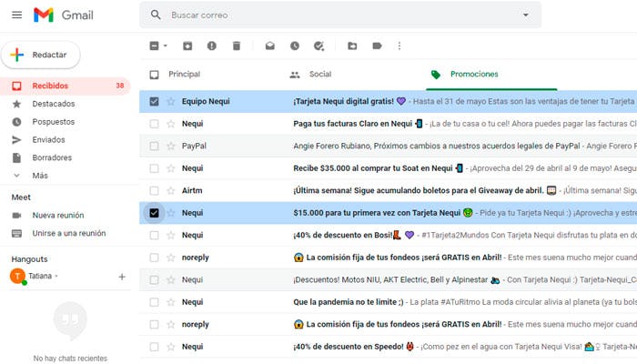Star the Airtm email
This screenshot has width=637, height=364.
(170, 190)
